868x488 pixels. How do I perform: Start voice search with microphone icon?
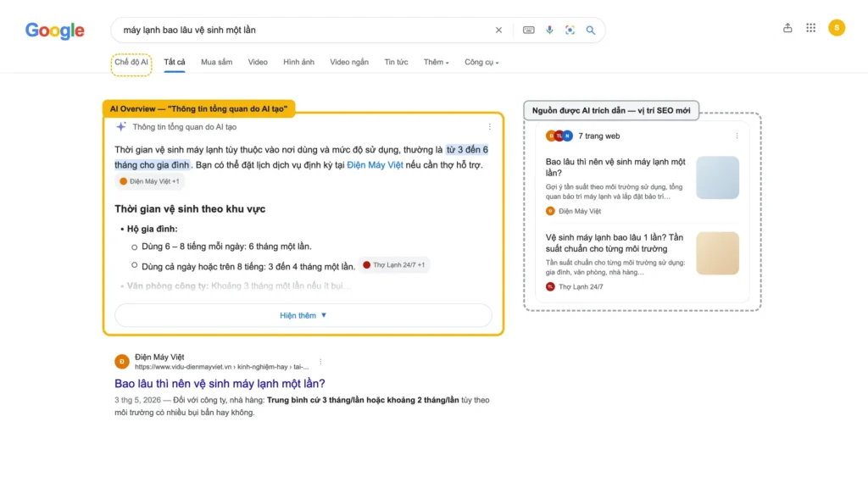tap(549, 30)
